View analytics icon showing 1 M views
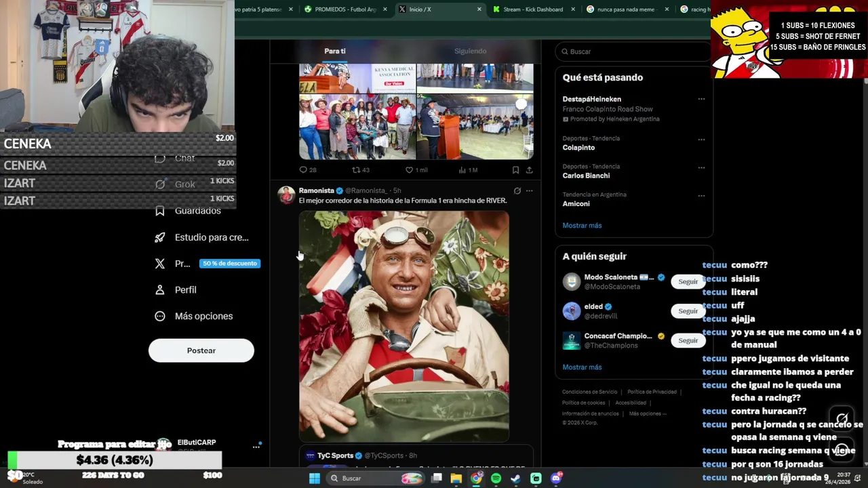 tap(462, 170)
